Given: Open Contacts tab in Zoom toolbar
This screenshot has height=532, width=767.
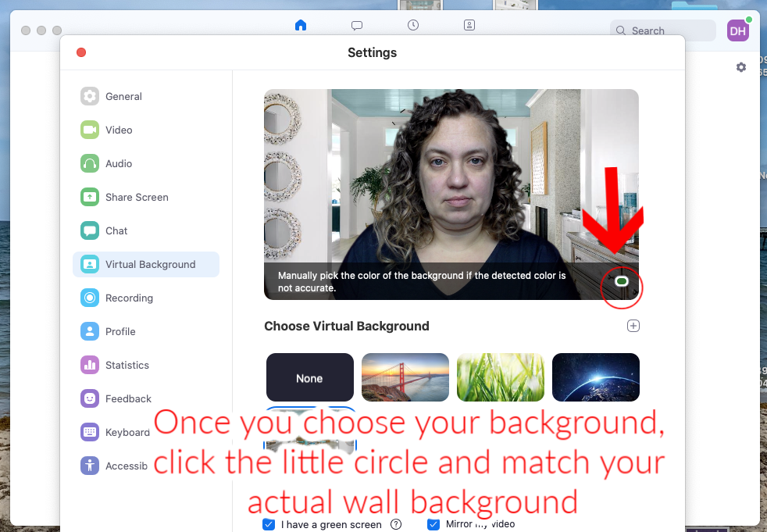Looking at the screenshot, I should pos(469,25).
